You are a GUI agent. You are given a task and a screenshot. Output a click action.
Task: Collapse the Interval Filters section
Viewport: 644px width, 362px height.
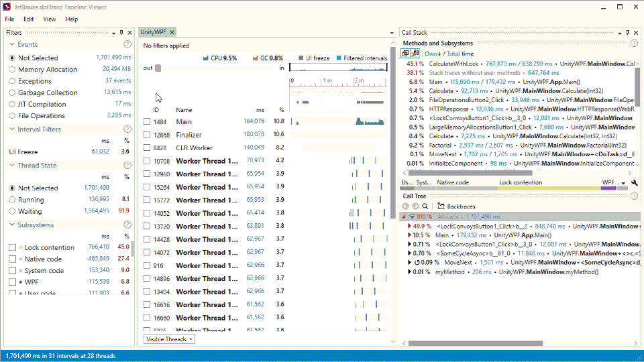pos(13,129)
